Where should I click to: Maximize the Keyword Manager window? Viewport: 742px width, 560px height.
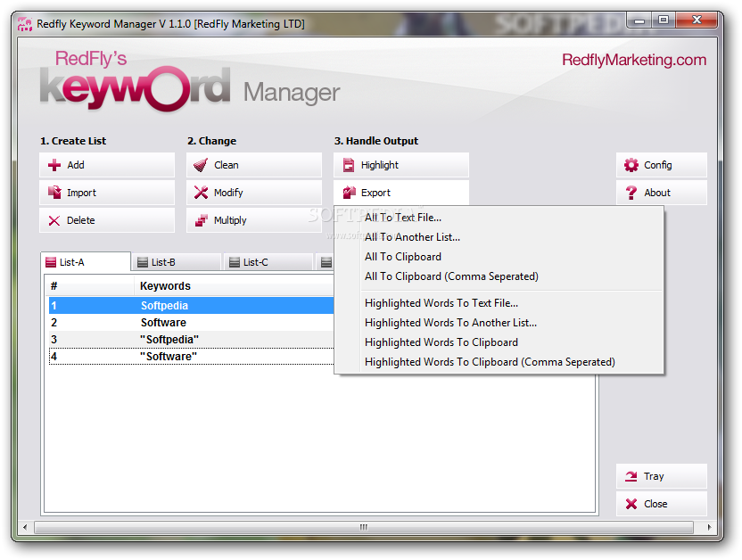(x=664, y=21)
